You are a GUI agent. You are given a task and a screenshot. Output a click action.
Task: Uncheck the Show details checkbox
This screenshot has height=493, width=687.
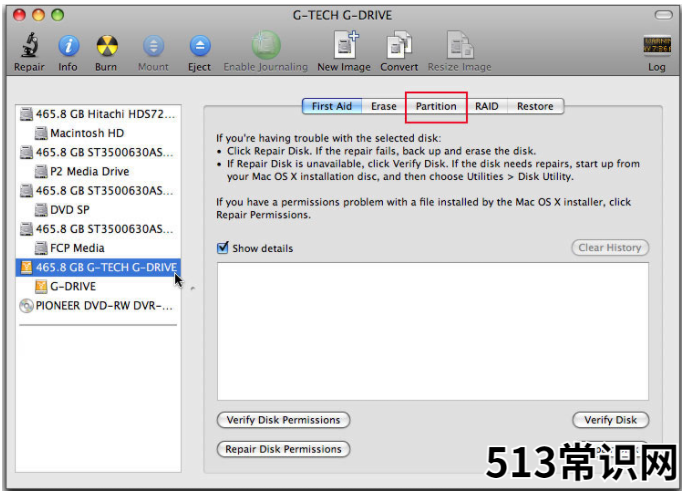[x=223, y=248]
